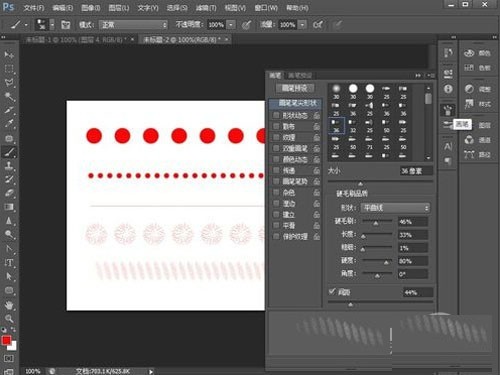Screen dimensions: 500x375
Task: Open the Image (图像) menu
Action: [x=91, y=8]
